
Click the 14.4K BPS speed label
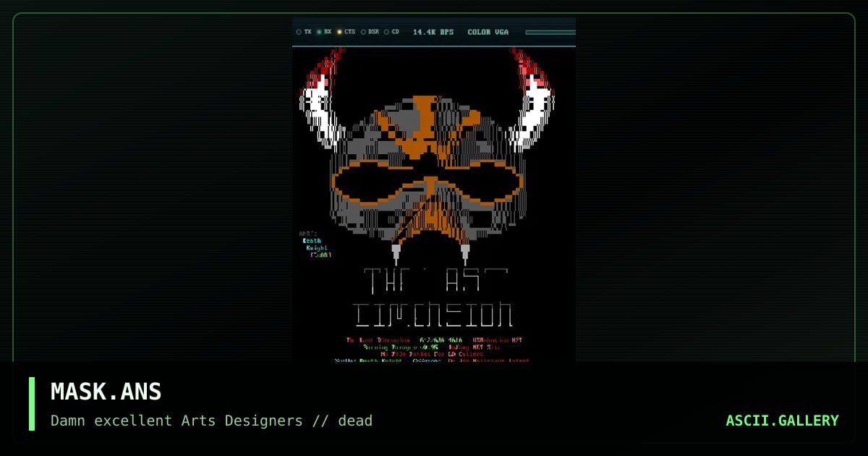coord(433,32)
